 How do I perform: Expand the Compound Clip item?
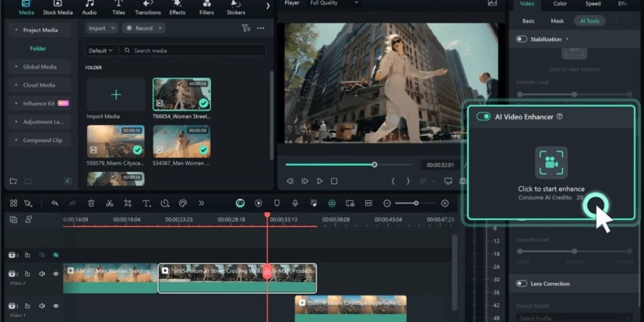click(40, 140)
